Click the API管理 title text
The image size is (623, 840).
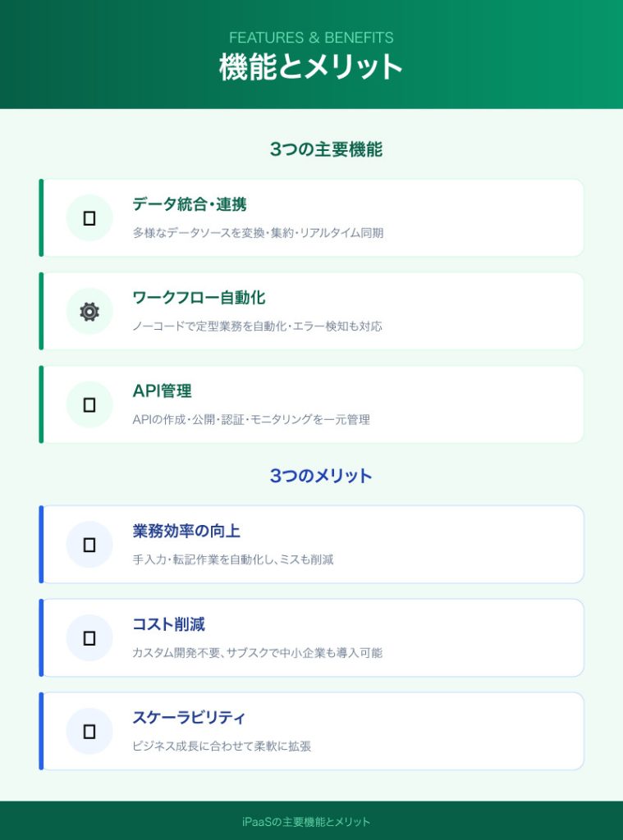coord(163,391)
